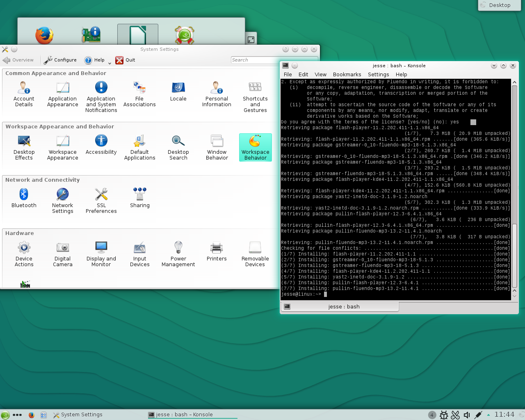Open Account Details settings
This screenshot has height=420, width=525.
click(24, 94)
